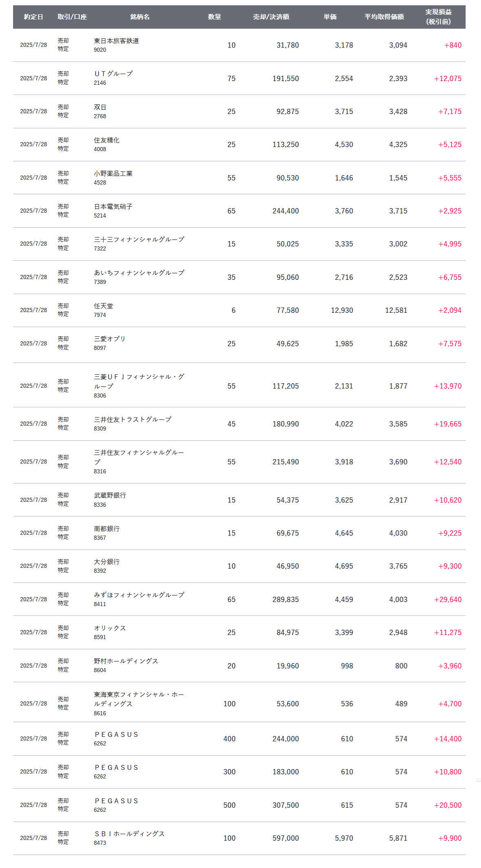Viewport: 481px width, 868px height.
Task: Click the 実現損益(税引前) column header
Action: 438,17
